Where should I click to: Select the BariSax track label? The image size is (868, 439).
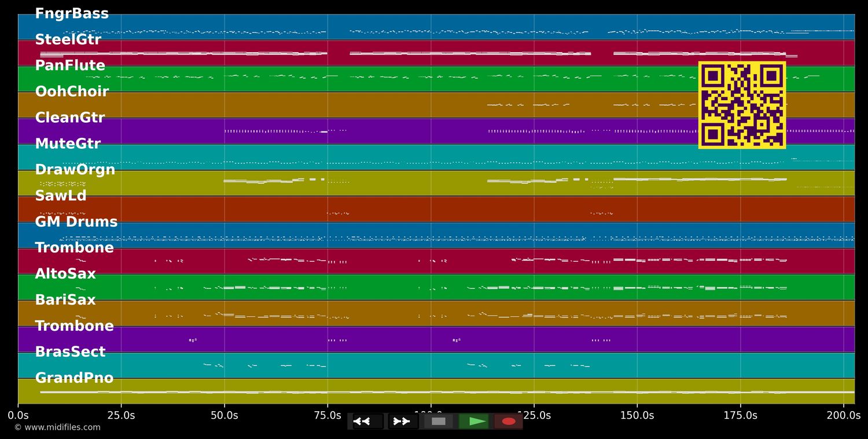pyautogui.click(x=65, y=300)
